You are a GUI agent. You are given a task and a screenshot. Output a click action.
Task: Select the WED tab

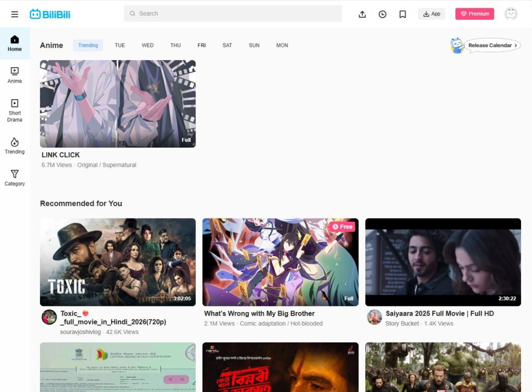[x=148, y=45]
